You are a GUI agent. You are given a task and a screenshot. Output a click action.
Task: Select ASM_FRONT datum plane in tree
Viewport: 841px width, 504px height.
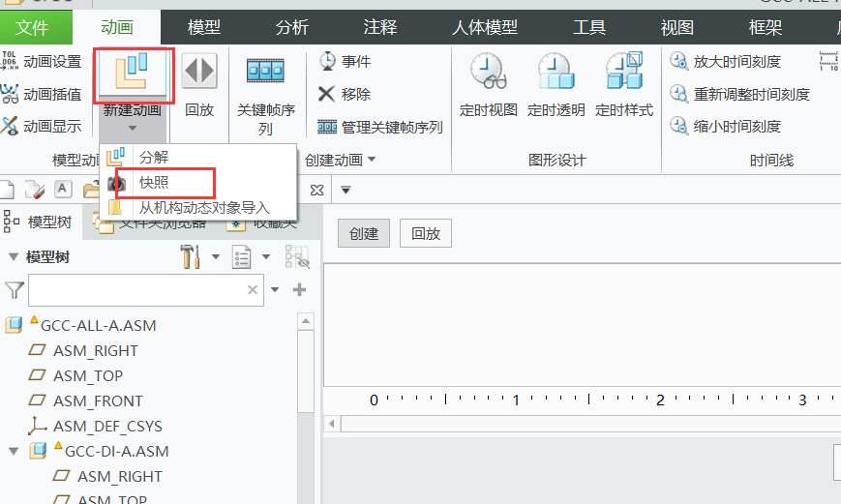[98, 401]
